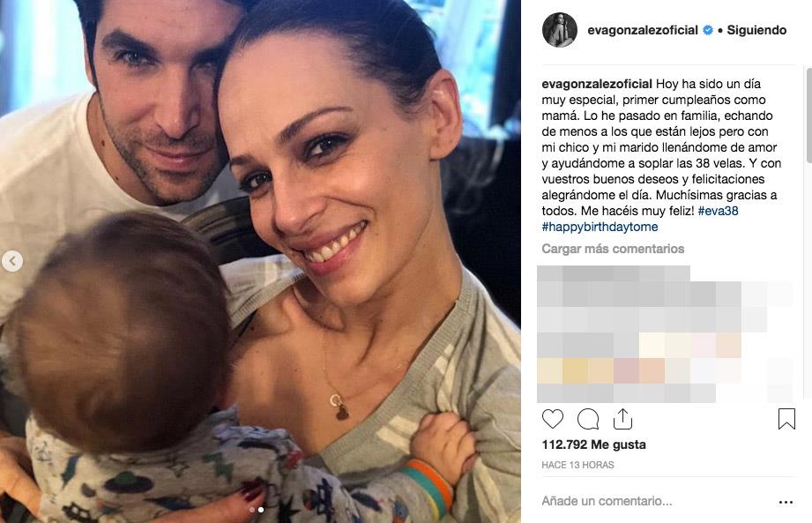Open the three-dot options menu
This screenshot has width=812, height=523.
(x=786, y=502)
